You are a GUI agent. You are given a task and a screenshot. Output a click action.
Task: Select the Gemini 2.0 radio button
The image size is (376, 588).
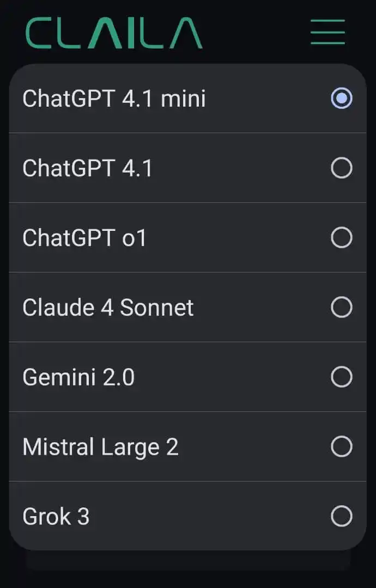click(x=342, y=377)
